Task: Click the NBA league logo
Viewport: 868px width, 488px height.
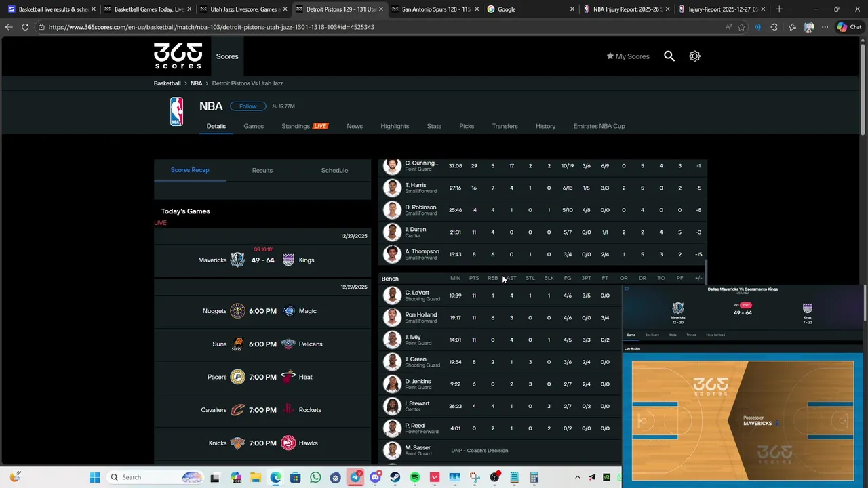Action: point(176,112)
